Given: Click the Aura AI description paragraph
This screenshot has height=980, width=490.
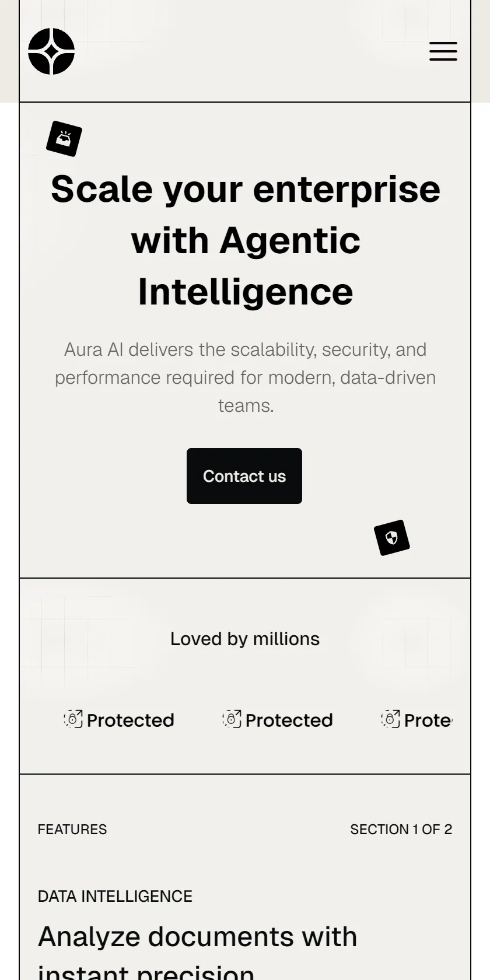Looking at the screenshot, I should (x=246, y=377).
